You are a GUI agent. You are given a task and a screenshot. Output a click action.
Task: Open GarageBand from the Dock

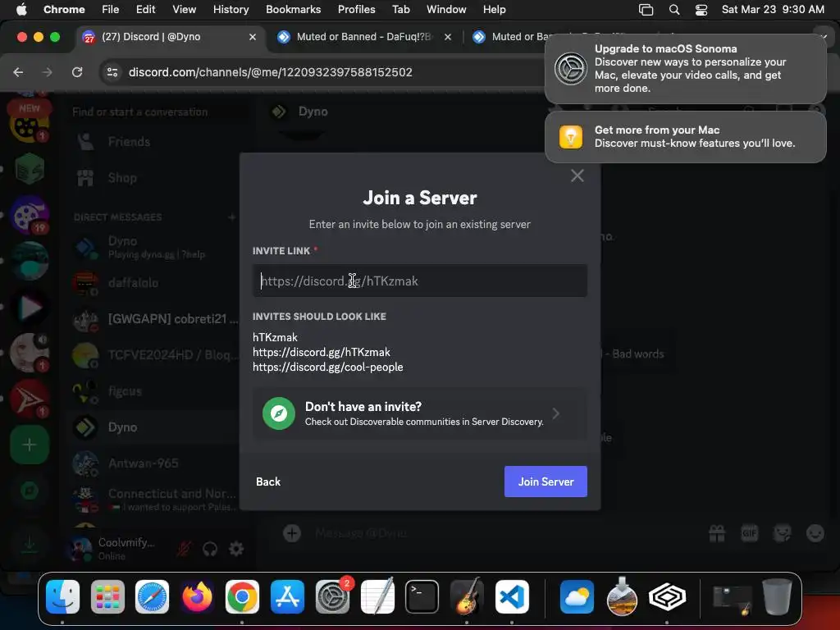coord(467,597)
